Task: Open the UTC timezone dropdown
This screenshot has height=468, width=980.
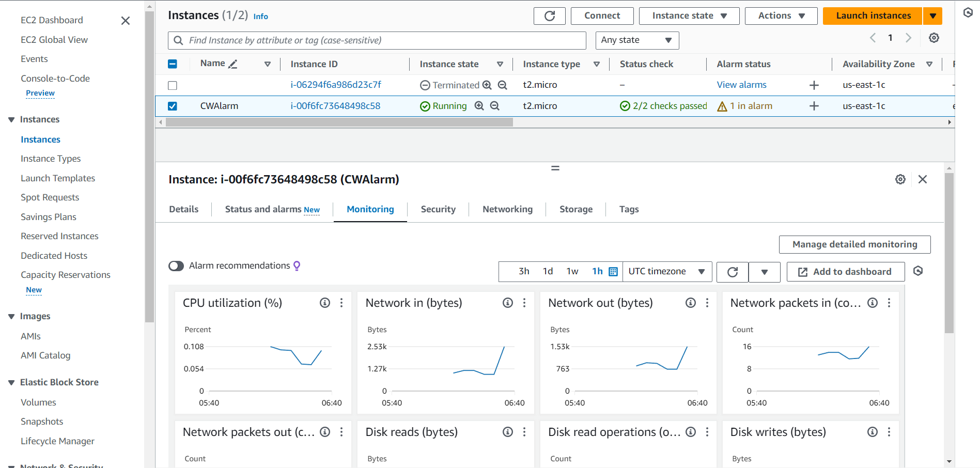Action: (x=666, y=272)
